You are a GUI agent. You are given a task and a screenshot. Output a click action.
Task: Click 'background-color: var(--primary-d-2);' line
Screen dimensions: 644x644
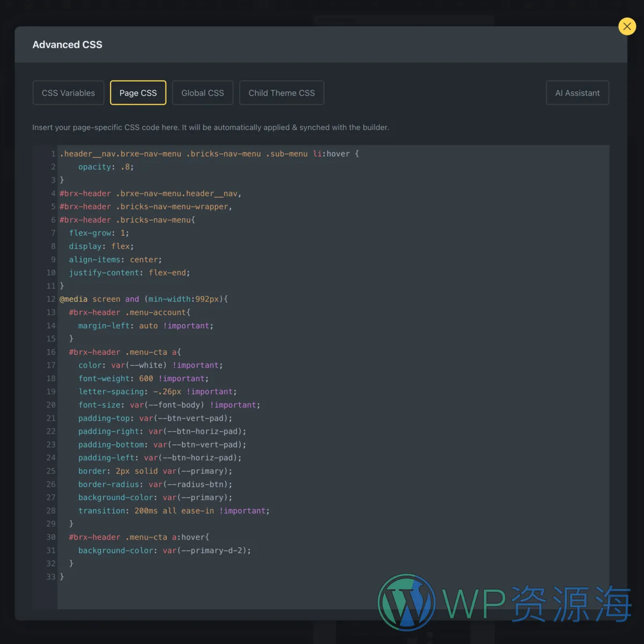click(165, 551)
